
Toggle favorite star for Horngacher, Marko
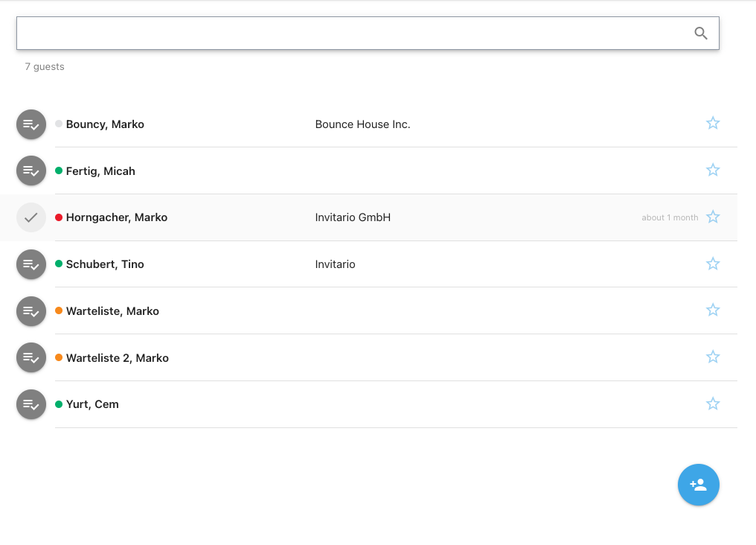pos(713,217)
